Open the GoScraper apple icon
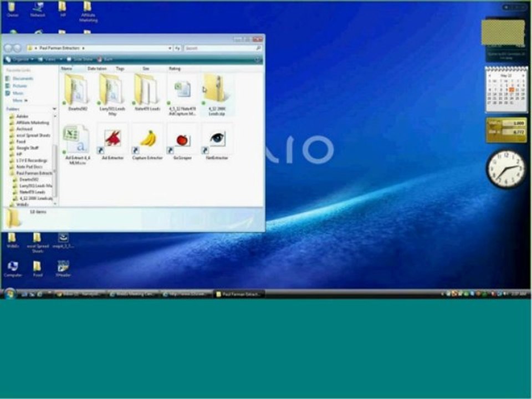The image size is (532, 399). 182,140
